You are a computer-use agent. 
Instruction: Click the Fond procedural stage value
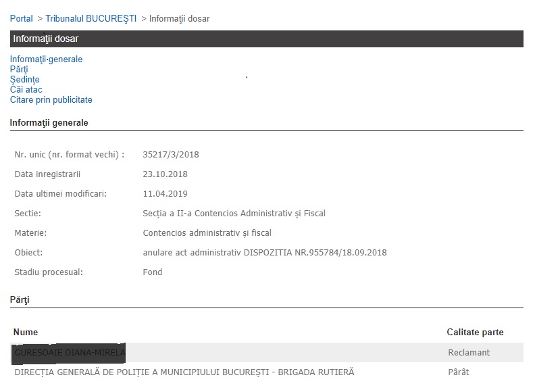[153, 272]
